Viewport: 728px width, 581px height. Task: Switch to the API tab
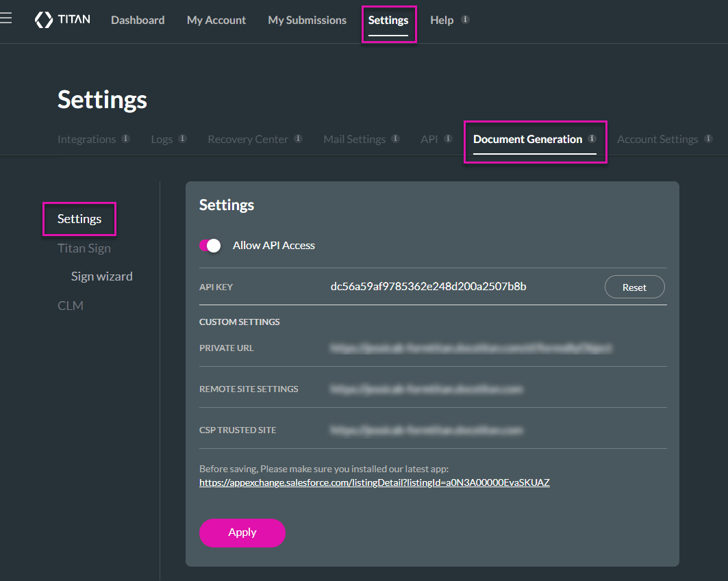click(x=429, y=139)
